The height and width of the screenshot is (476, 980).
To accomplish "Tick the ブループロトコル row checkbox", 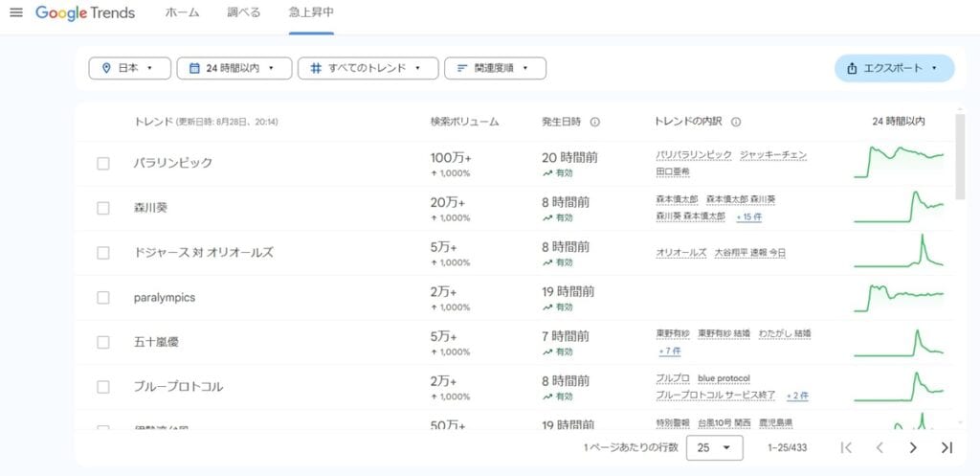I will pos(103,387).
